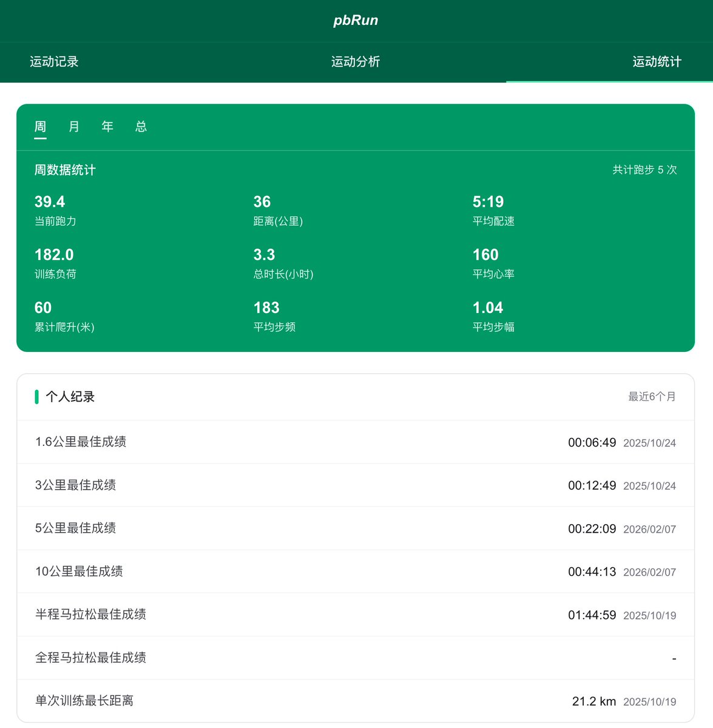Click the pbRun app title

click(x=356, y=20)
